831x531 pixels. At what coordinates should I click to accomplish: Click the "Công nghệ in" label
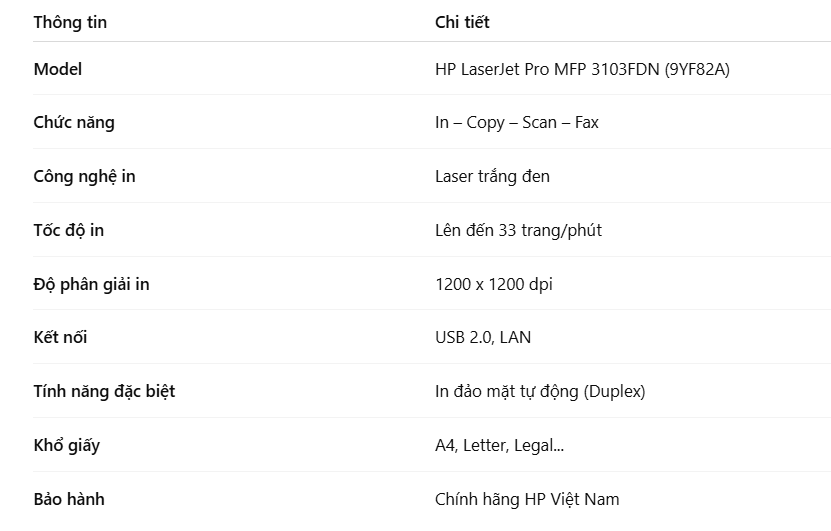point(84,176)
